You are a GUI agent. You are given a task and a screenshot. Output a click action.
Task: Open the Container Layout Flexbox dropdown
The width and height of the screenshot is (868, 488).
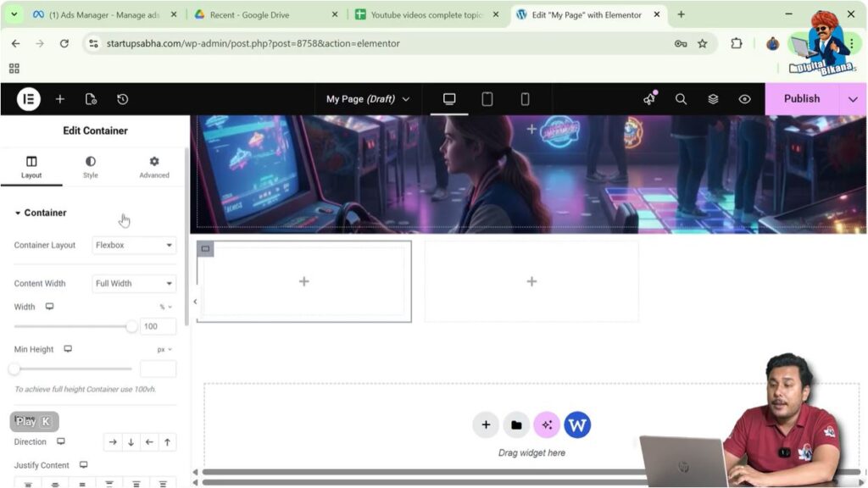[x=134, y=246]
